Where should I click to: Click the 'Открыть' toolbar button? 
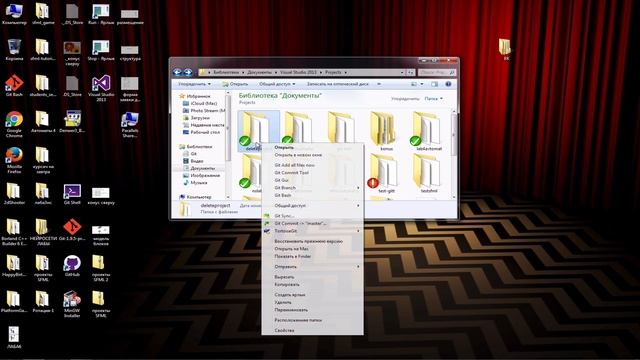[235, 84]
